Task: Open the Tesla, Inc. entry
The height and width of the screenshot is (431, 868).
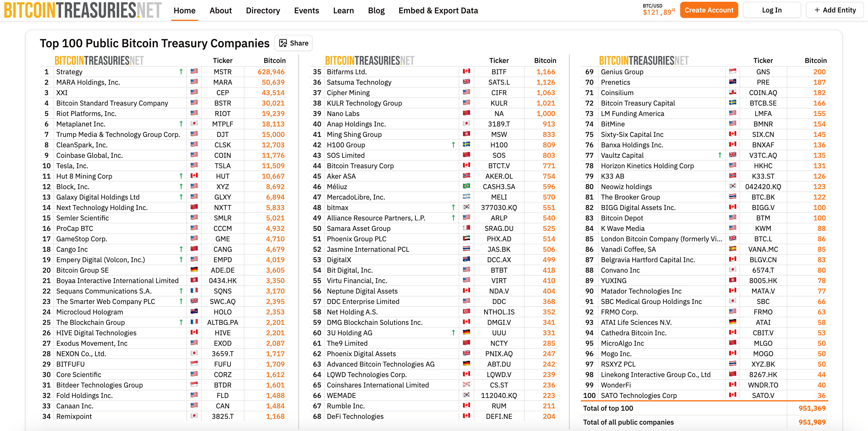Action: (x=72, y=166)
